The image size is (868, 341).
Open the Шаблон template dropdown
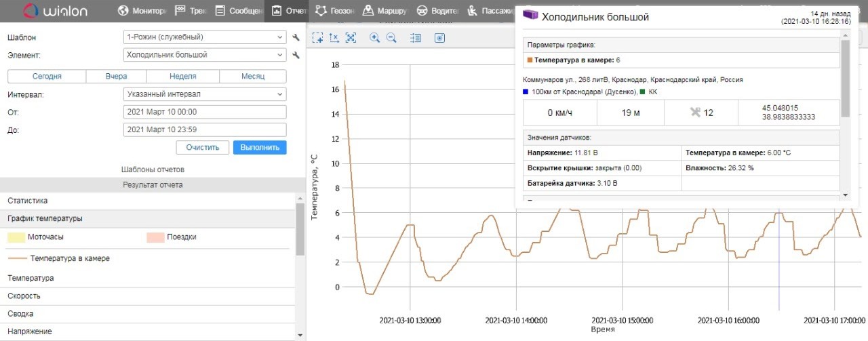coord(204,37)
